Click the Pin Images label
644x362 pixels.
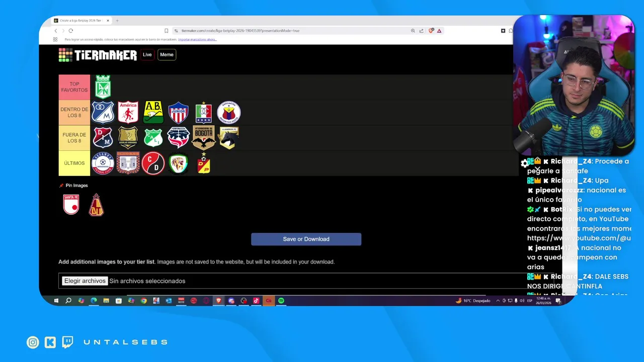click(x=76, y=186)
